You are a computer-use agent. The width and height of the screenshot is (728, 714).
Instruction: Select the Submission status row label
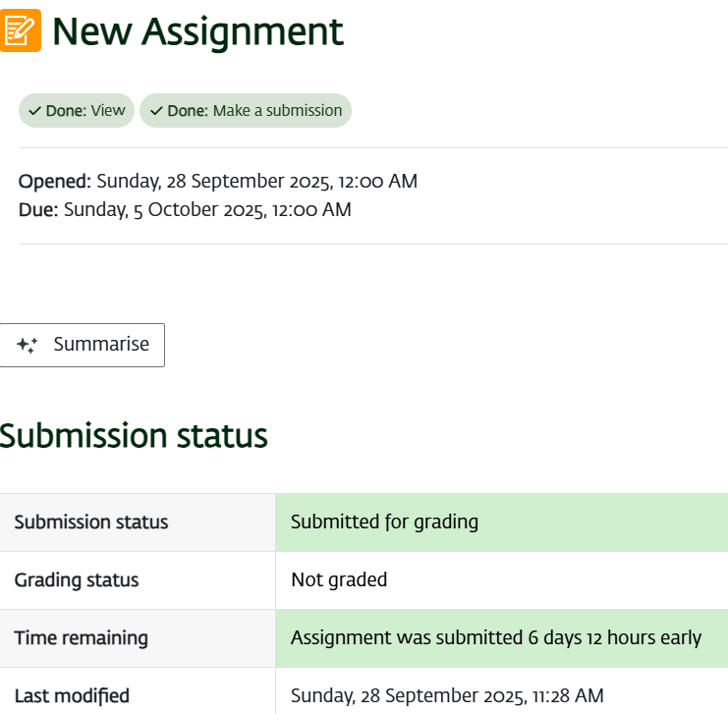click(91, 522)
